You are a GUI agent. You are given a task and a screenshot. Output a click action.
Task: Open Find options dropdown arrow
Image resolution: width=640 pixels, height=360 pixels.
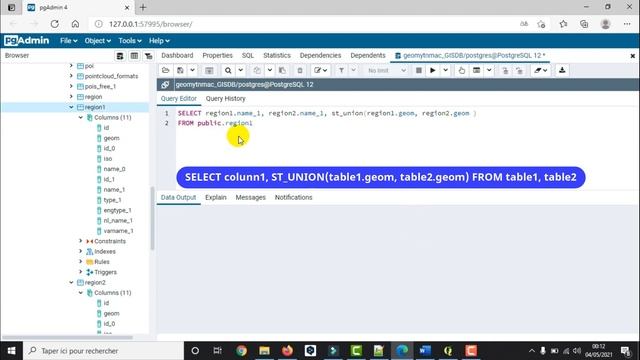click(x=240, y=71)
